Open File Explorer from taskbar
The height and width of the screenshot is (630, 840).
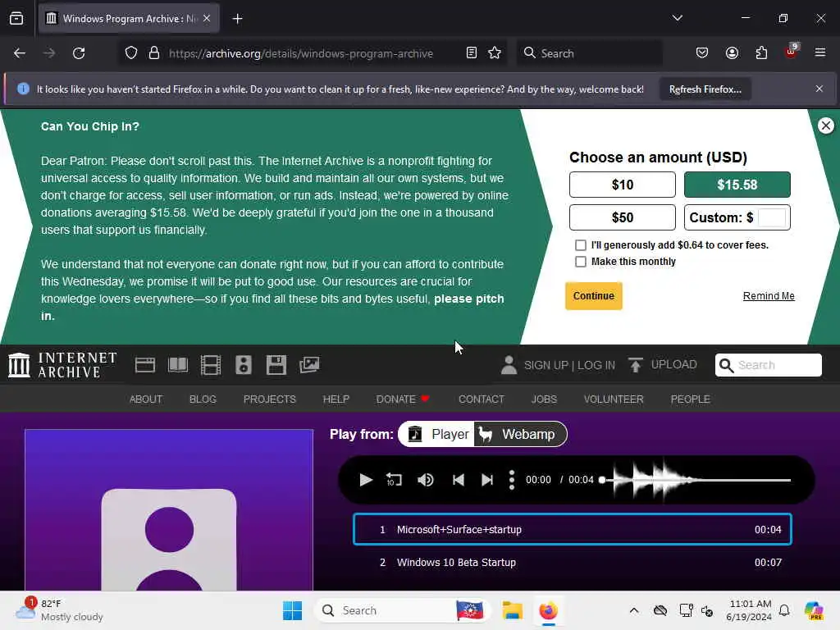512,610
